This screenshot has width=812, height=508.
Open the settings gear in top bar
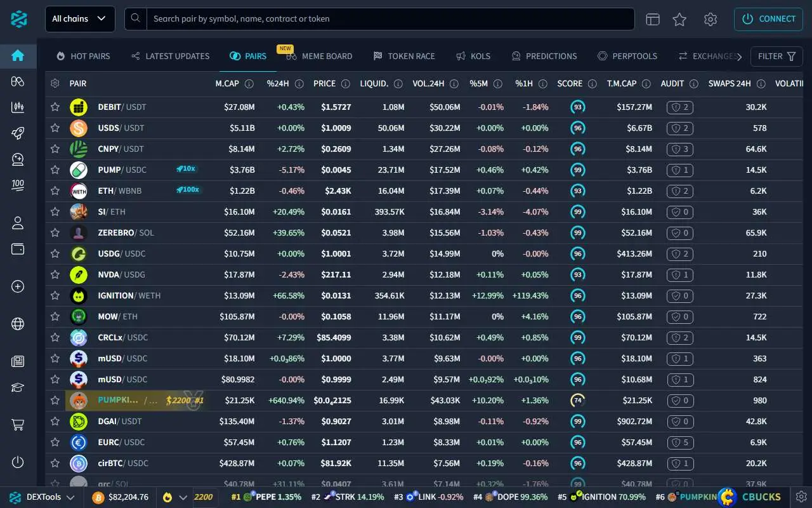coord(710,19)
